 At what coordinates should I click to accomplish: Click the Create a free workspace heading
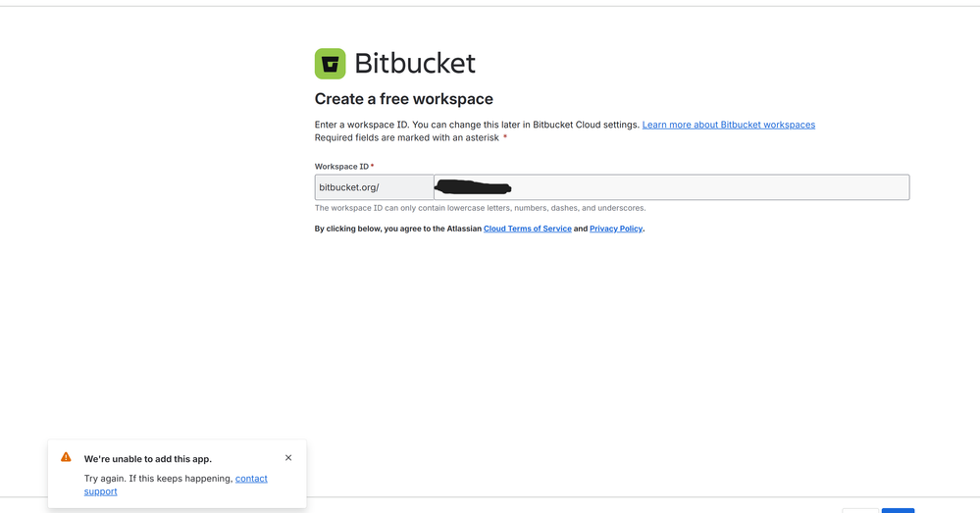tap(404, 99)
